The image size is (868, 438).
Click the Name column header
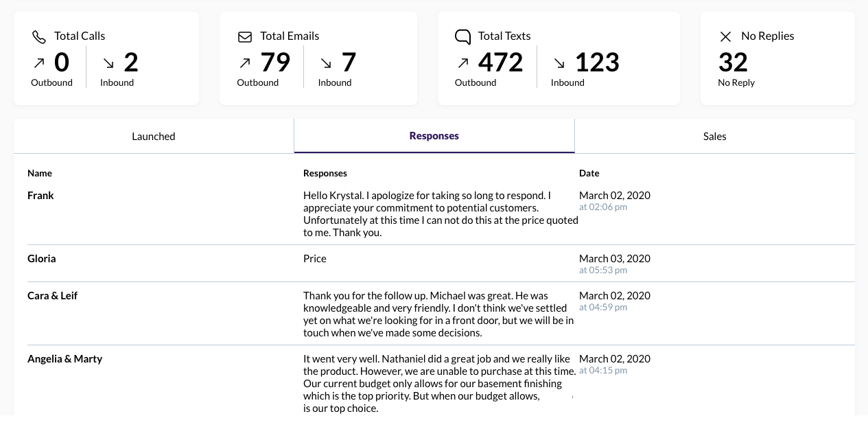pos(40,173)
